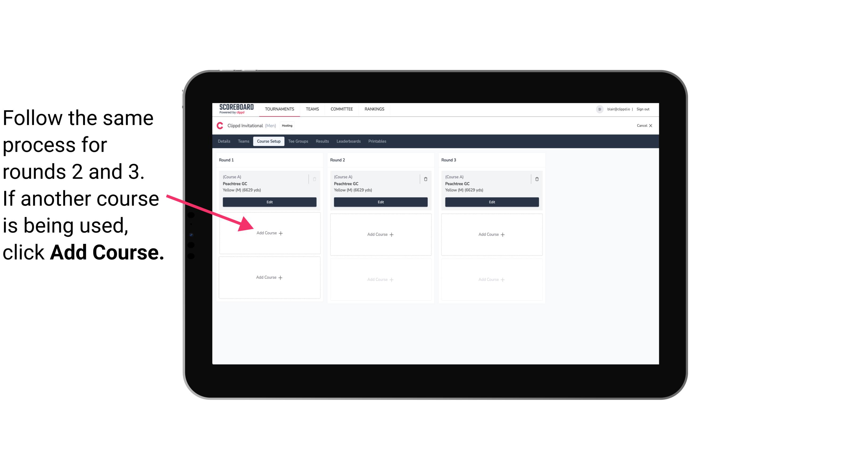Click Add Course for Round 3
Viewport: 868px width, 467px height.
pyautogui.click(x=491, y=234)
